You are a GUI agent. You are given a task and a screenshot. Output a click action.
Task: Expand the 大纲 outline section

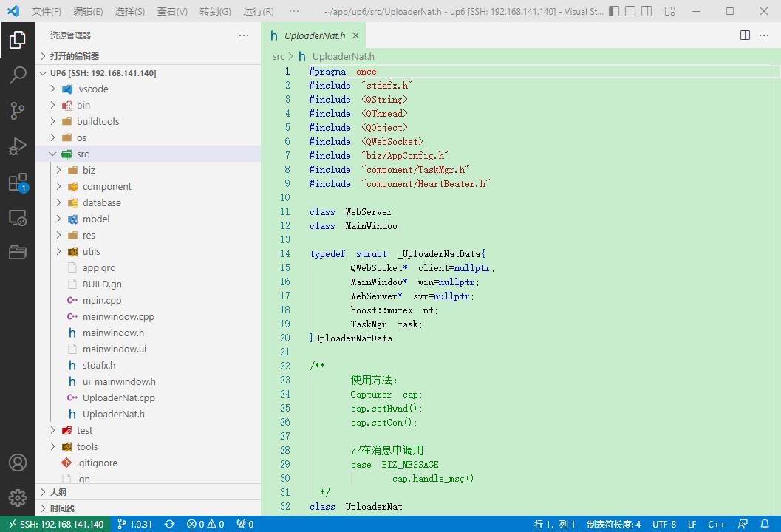[x=58, y=491]
